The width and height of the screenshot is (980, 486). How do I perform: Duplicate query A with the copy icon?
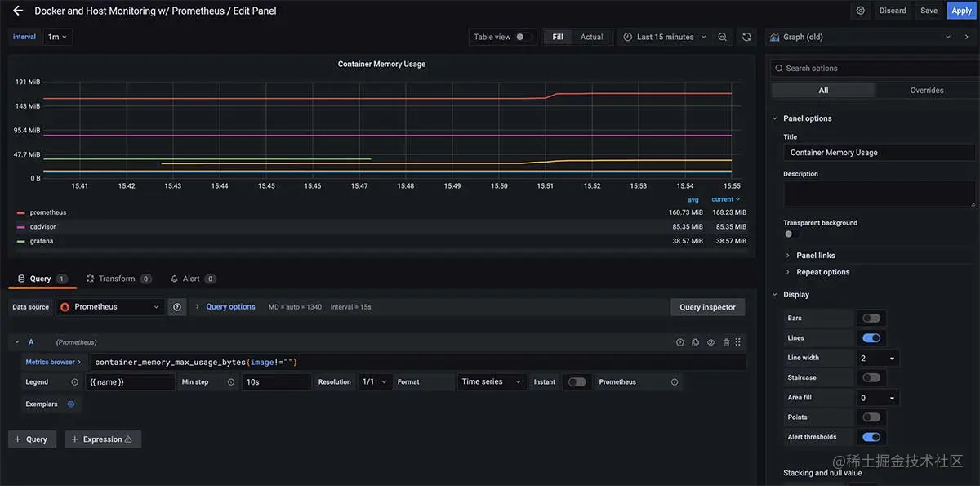695,342
